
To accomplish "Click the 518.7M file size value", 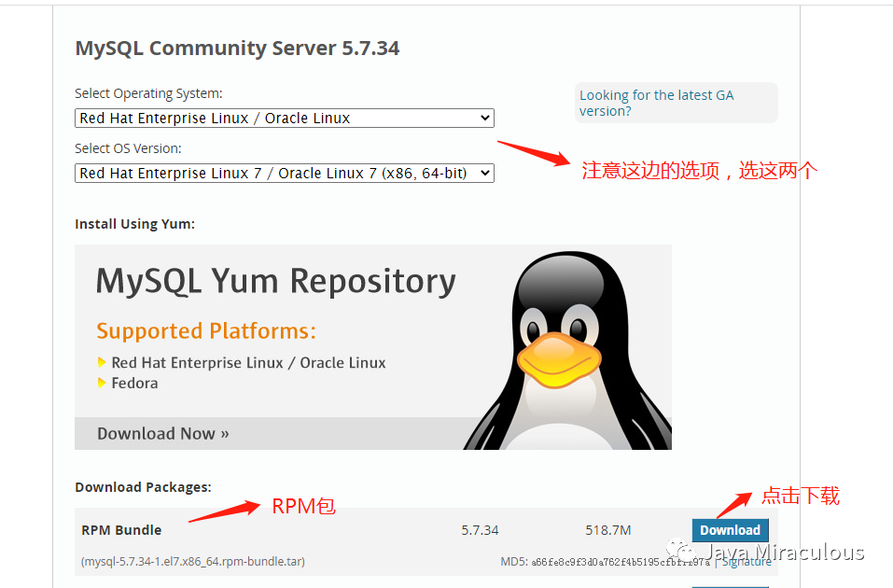I will [x=608, y=530].
